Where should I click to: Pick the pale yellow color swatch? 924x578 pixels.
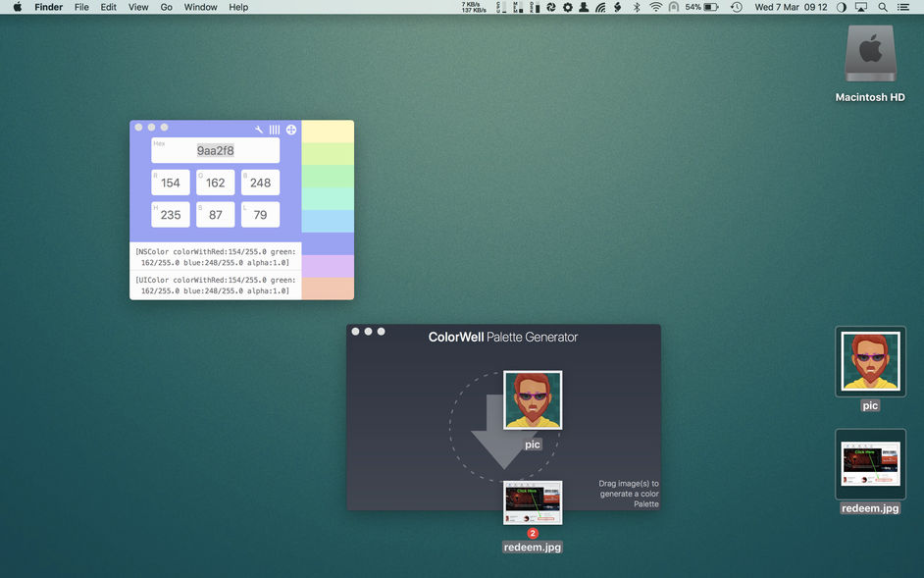[x=328, y=131]
